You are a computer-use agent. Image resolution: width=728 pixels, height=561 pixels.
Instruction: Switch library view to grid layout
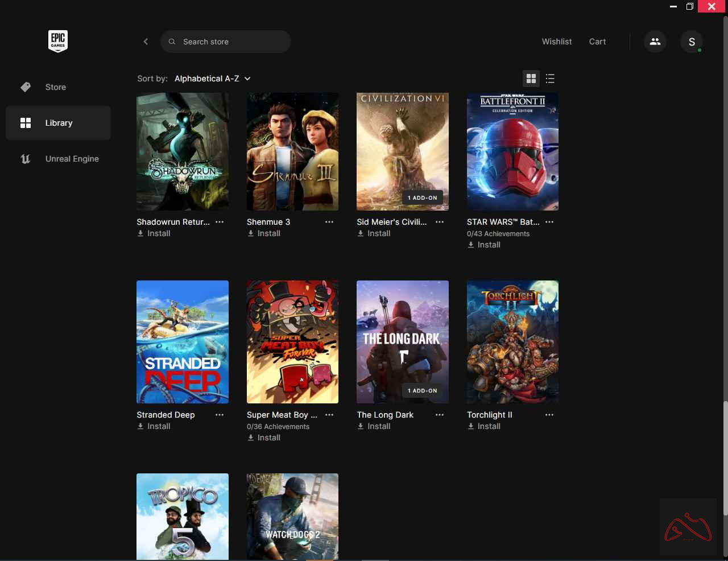click(531, 79)
